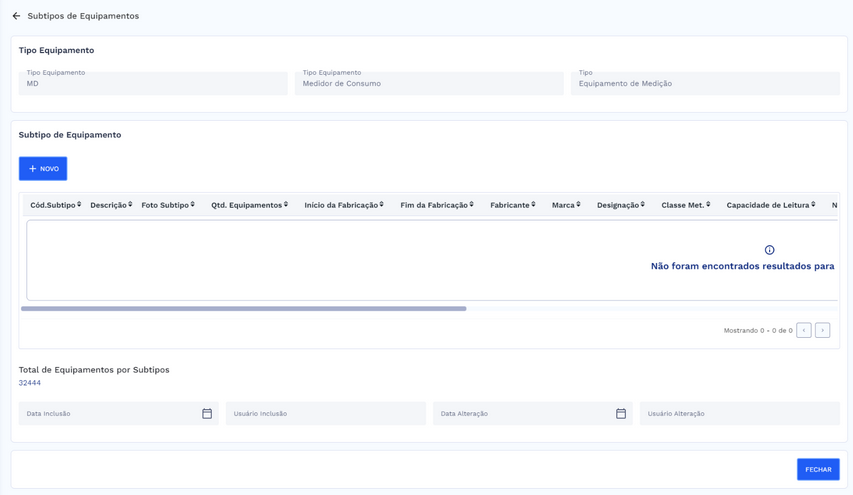853x495 pixels.
Task: Click the Usuário Alteração field
Action: (x=739, y=413)
